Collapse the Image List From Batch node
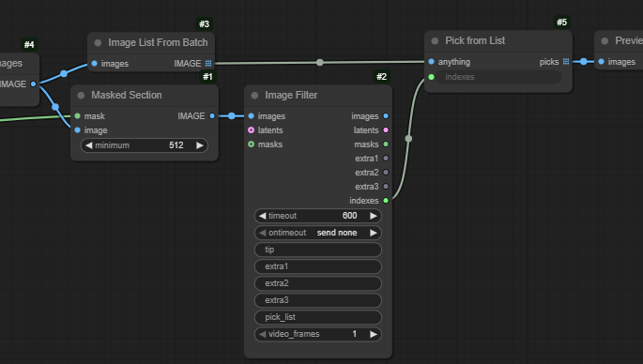643x364 pixels. pyautogui.click(x=98, y=42)
